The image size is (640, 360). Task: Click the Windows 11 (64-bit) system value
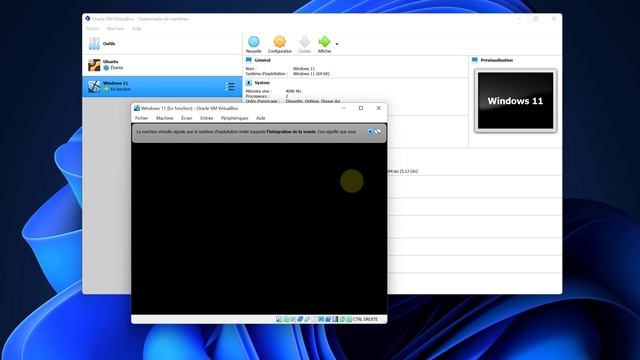tap(311, 74)
